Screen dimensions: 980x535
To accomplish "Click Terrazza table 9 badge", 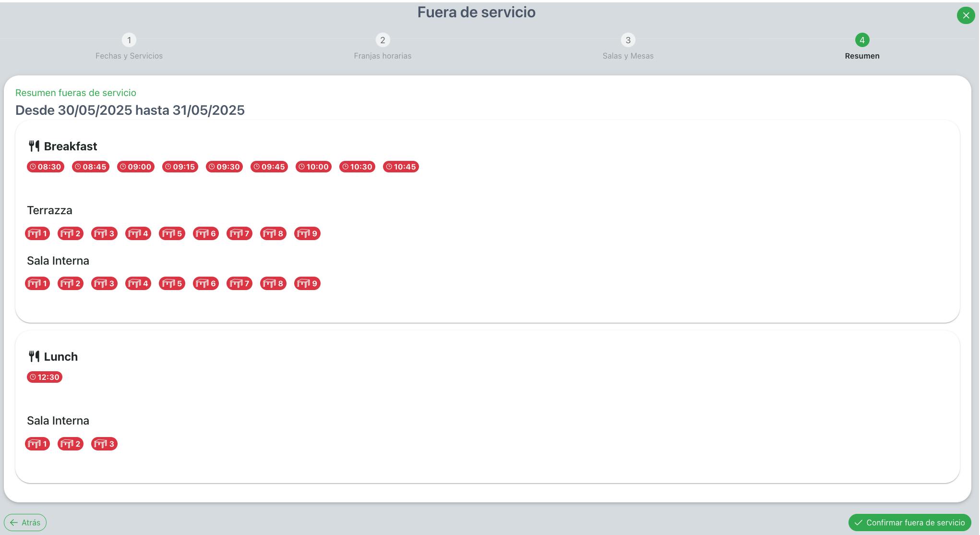I will pos(307,233).
